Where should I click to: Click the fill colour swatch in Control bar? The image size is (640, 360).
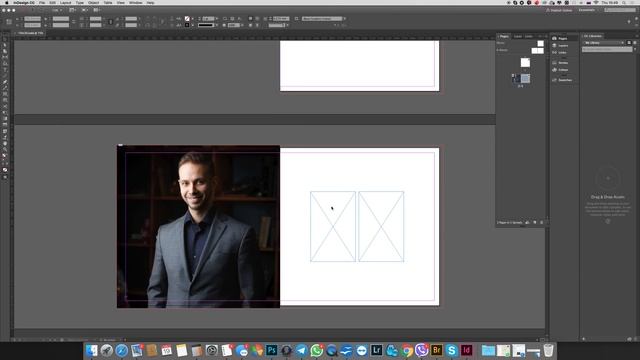(x=187, y=18)
